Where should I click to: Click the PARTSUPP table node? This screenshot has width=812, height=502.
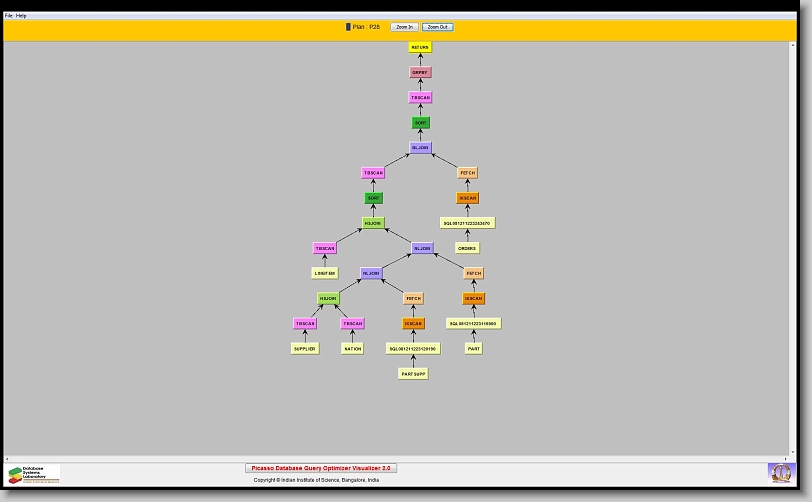tap(413, 374)
